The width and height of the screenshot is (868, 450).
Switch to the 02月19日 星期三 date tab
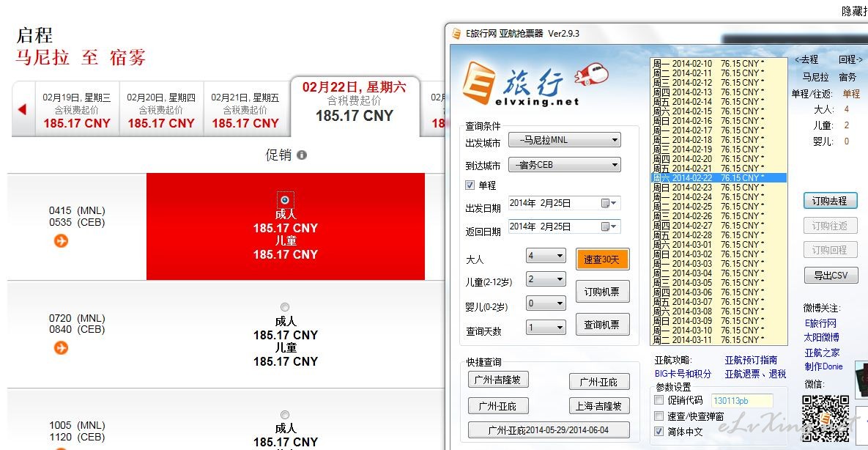(77, 110)
